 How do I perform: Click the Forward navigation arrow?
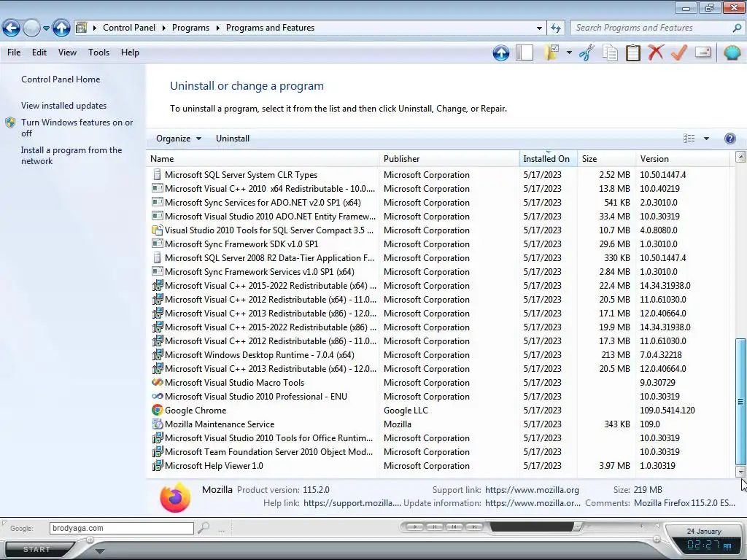point(31,28)
